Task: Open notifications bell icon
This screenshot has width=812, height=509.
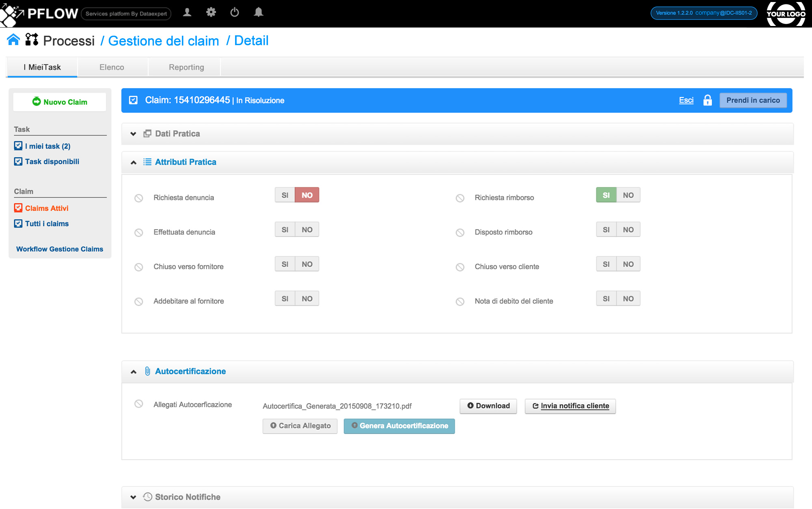Action: [258, 13]
